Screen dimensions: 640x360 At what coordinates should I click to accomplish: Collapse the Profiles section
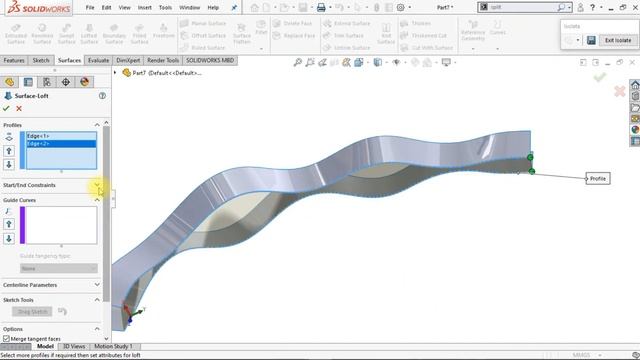click(97, 125)
